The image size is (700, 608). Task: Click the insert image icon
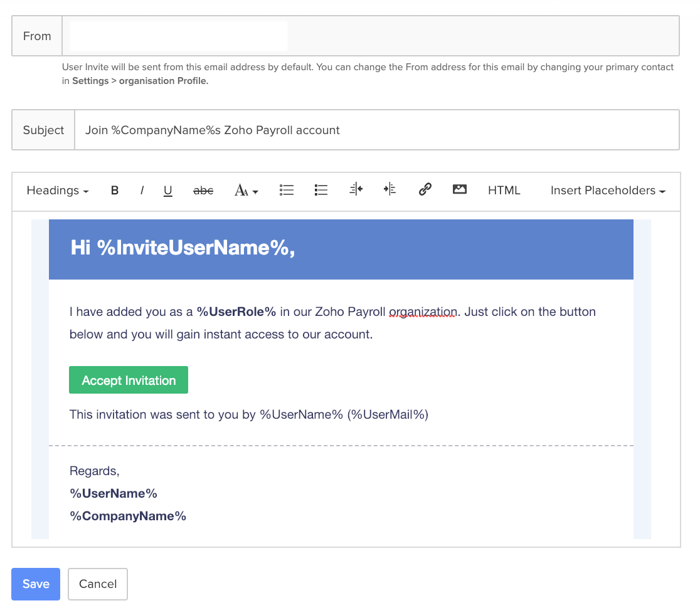tap(459, 191)
